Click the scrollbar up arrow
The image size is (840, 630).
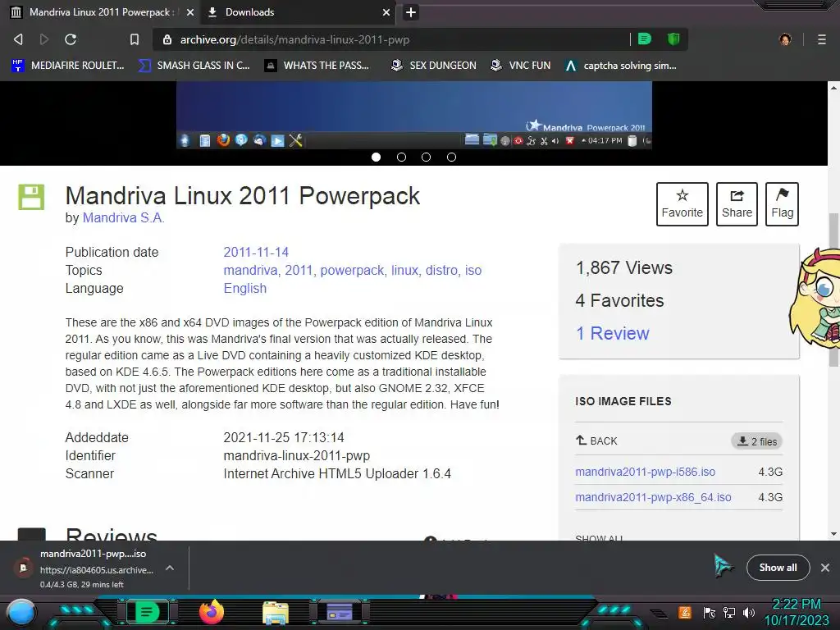point(833,87)
